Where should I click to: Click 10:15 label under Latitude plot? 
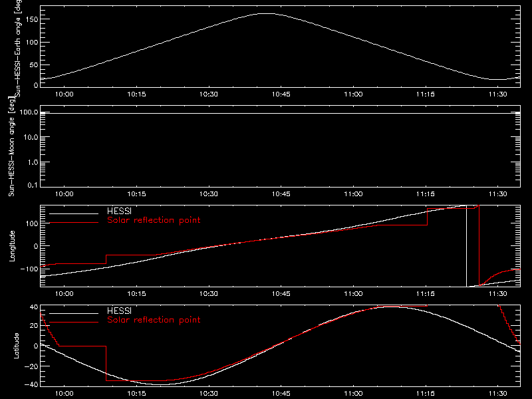tap(136, 394)
